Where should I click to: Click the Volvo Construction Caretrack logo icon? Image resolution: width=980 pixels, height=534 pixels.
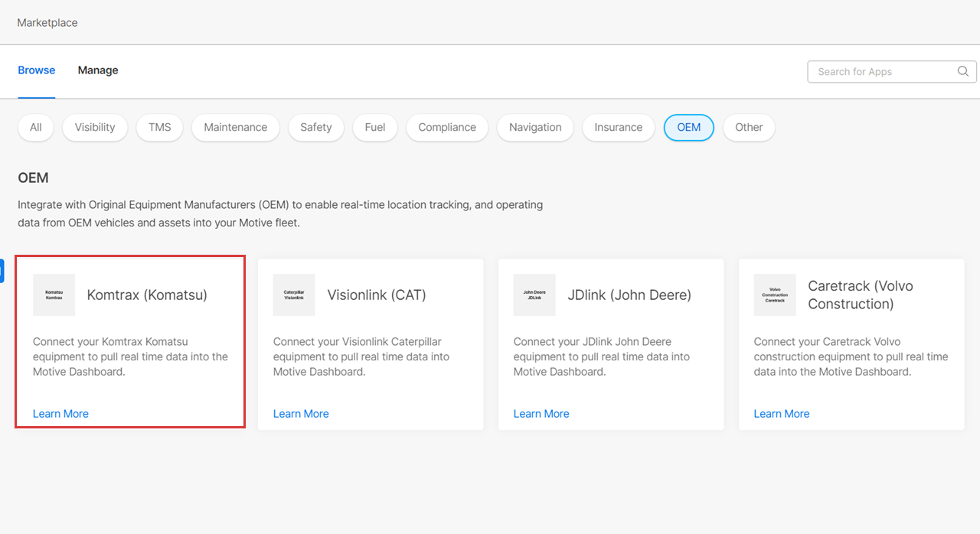tap(775, 295)
